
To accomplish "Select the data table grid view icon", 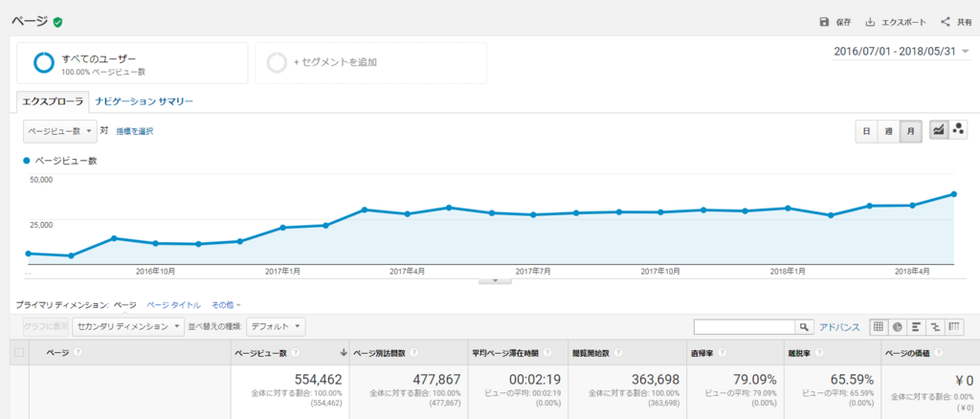I will [879, 326].
